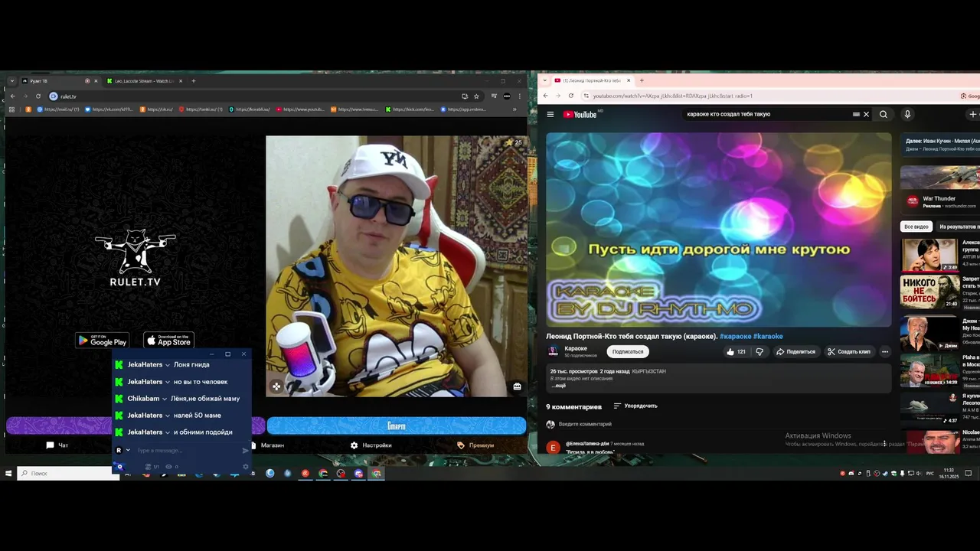Run the YouTube search magnifier button
Image resolution: width=980 pixels, height=551 pixels.
pyautogui.click(x=884, y=114)
